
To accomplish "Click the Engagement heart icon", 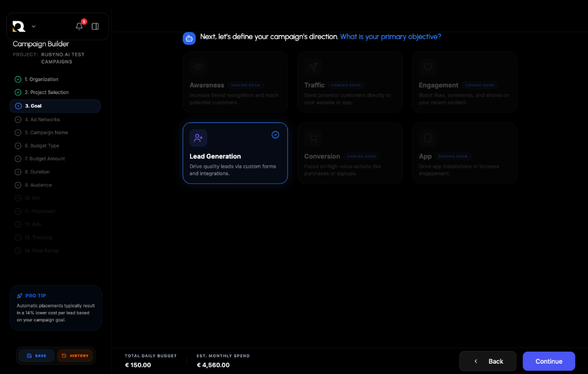I will 428,67.
